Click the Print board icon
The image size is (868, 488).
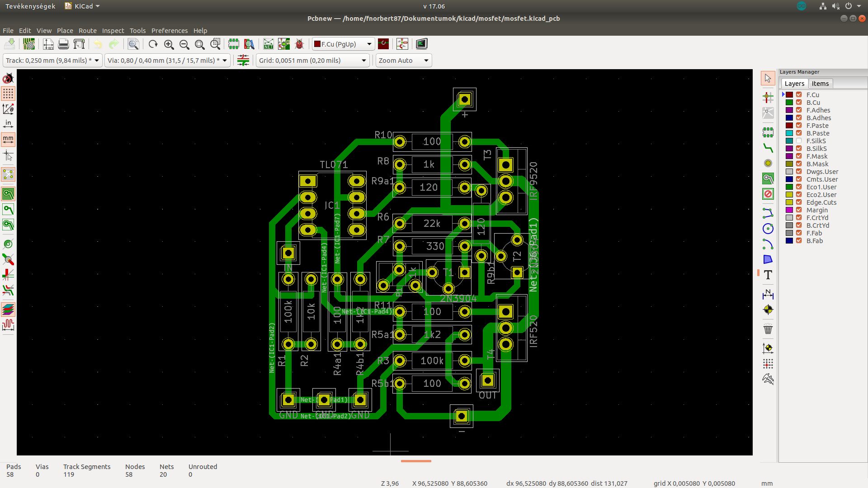(64, 44)
